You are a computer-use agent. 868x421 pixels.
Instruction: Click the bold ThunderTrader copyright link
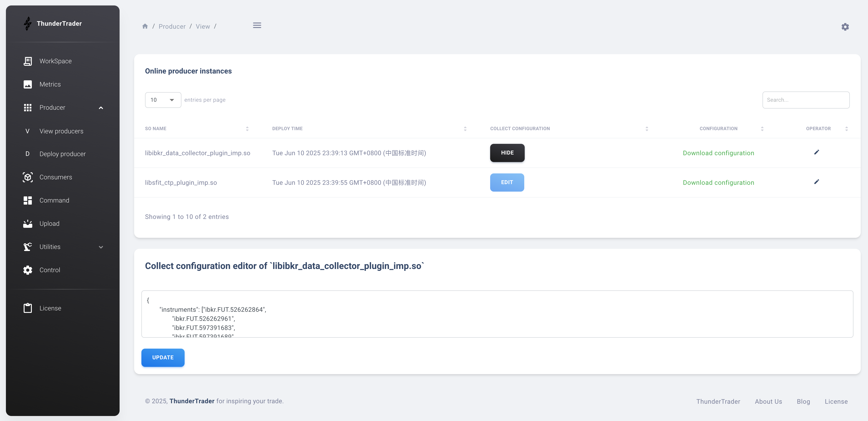(192, 401)
